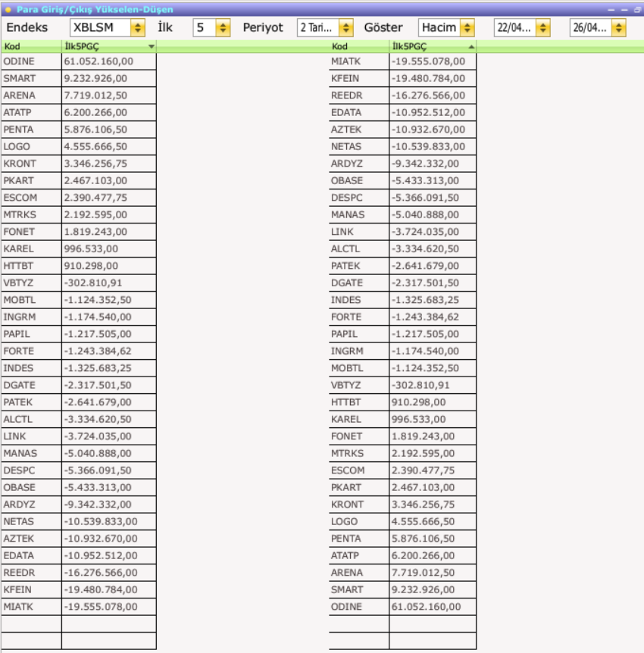Click value -5.433.313,00 in left table
This screenshot has width=644, height=653.
pyautogui.click(x=98, y=487)
